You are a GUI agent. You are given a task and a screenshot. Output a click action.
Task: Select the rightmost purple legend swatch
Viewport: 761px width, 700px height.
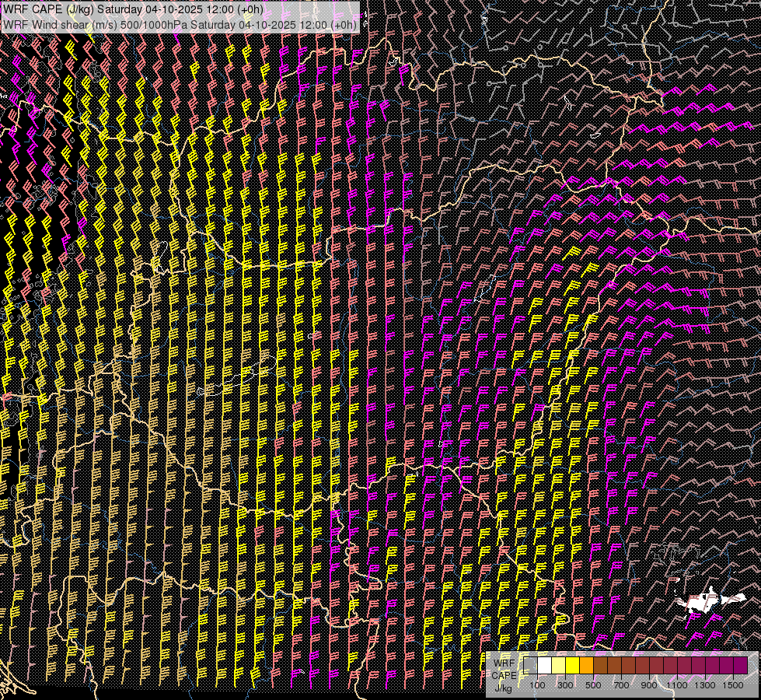coord(740,666)
